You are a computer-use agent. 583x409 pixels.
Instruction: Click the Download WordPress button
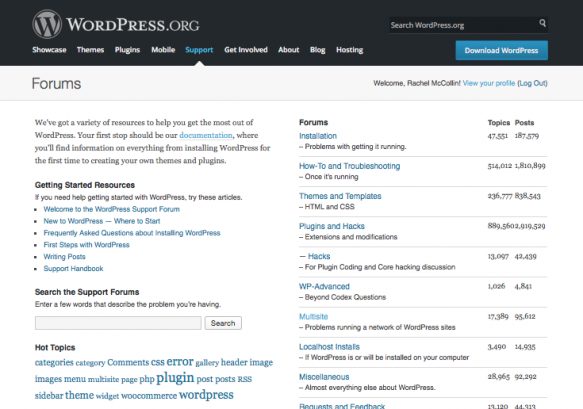tap(502, 50)
